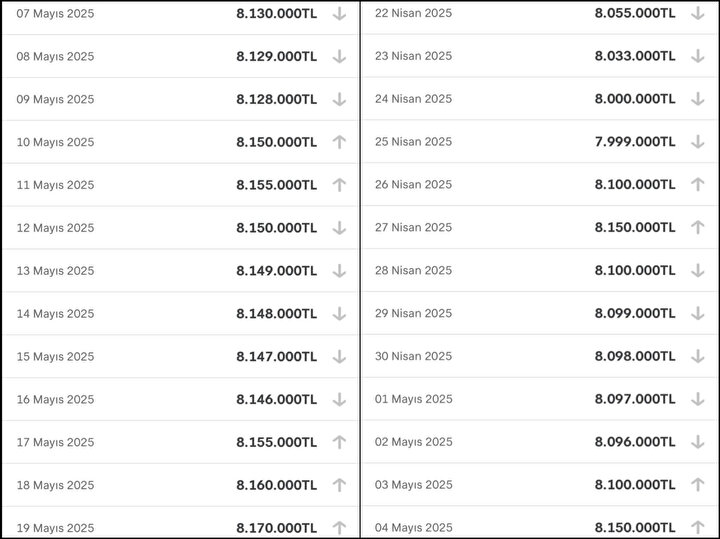Select the 7.999.000TL price value
Viewport: 720px width, 539px height.
pos(635,142)
